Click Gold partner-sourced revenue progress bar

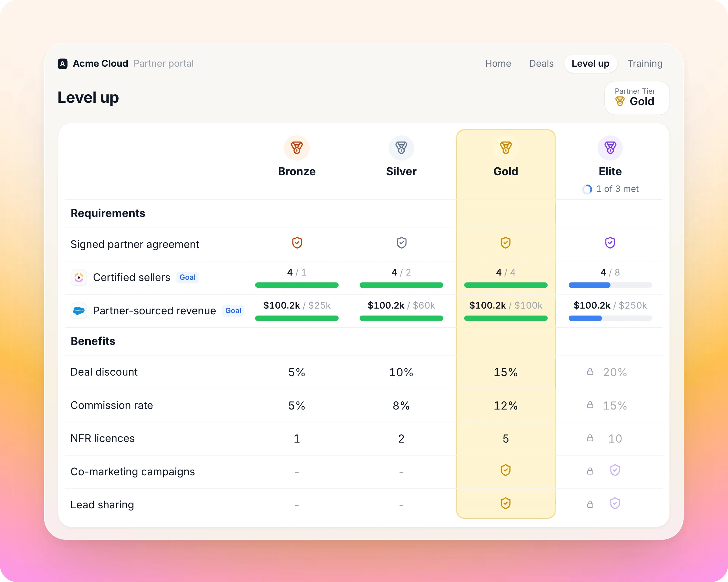(506, 318)
